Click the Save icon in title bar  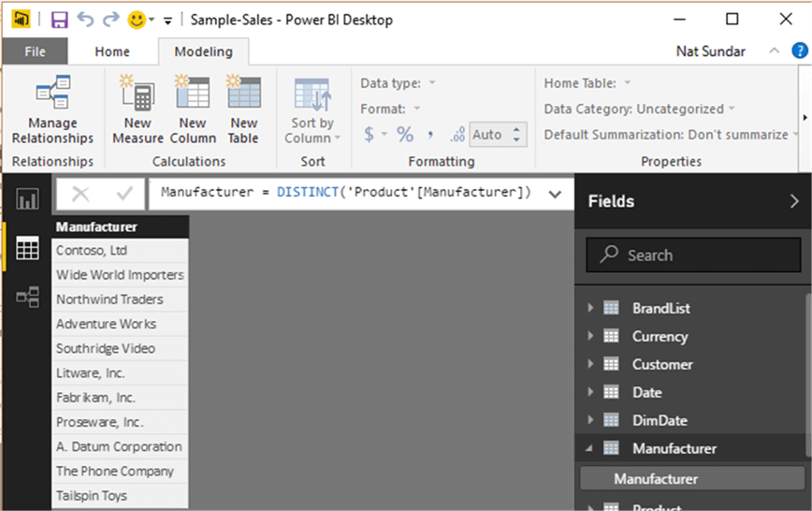60,21
